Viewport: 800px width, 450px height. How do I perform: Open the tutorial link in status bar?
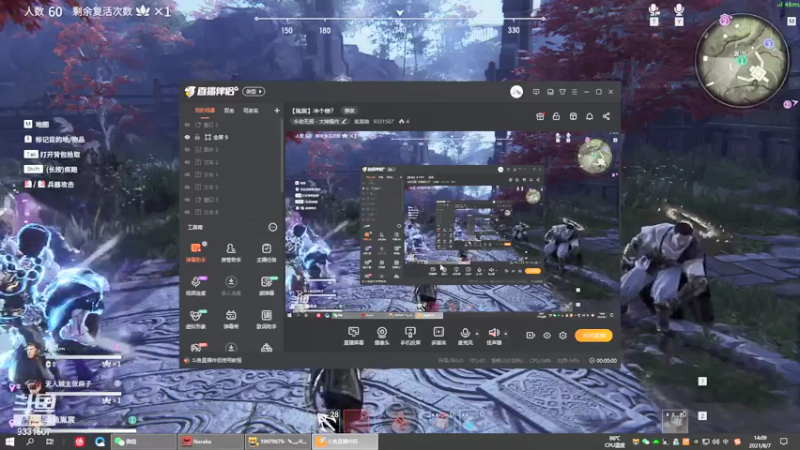coord(213,360)
